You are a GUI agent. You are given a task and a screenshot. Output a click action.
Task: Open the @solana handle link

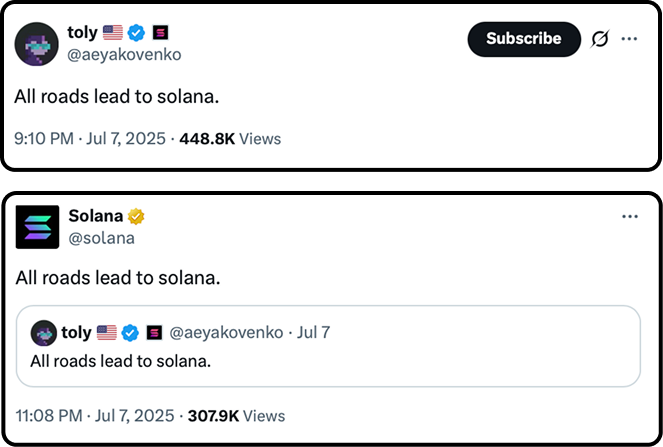[x=101, y=238]
